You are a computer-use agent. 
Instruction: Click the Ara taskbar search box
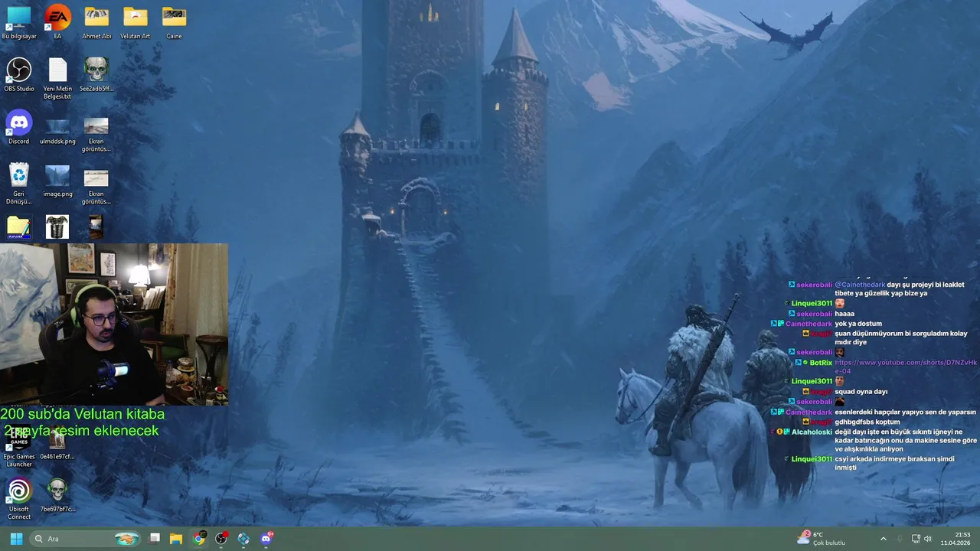(87, 539)
